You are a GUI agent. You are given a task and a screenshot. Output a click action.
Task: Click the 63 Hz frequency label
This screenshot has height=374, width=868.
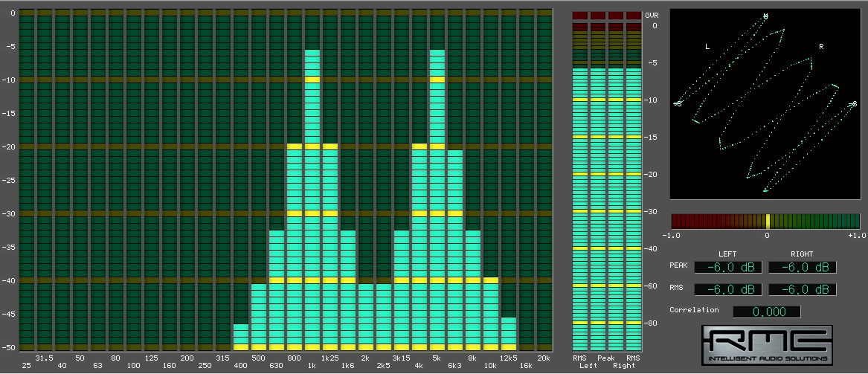tap(98, 366)
